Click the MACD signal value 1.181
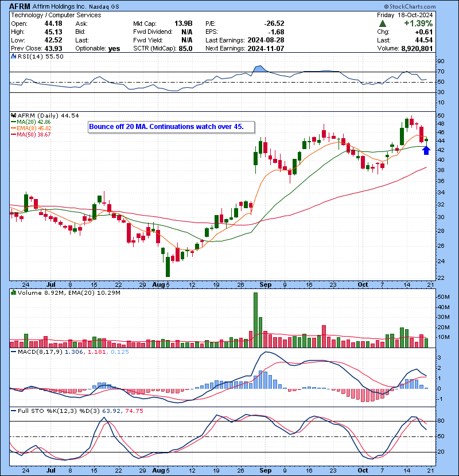The image size is (459, 476). point(97,352)
